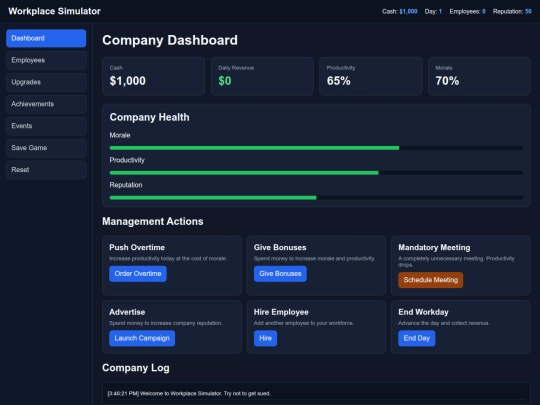Click the Reset sidebar button
This screenshot has width=540, height=405.
[x=46, y=169]
